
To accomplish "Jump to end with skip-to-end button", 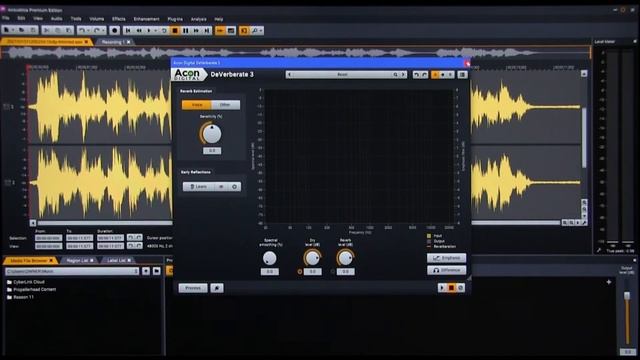I will click(207, 31).
